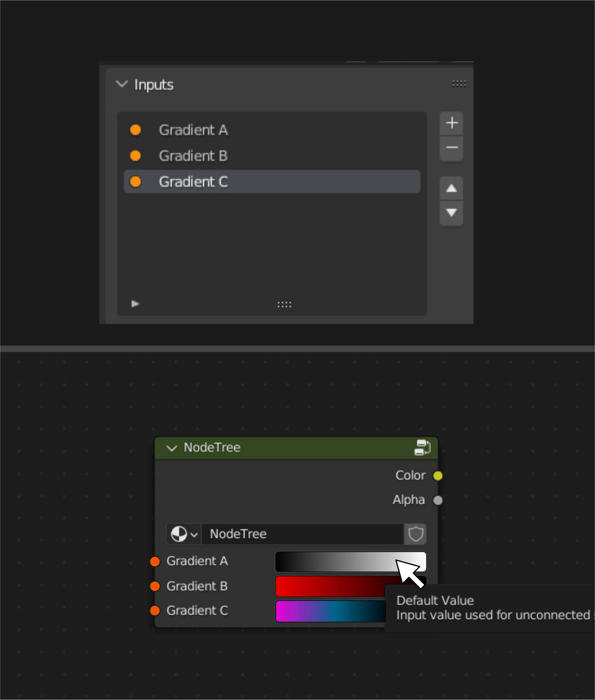Image resolution: width=595 pixels, height=700 pixels.
Task: Click the group edit icon in node header
Action: click(x=422, y=447)
